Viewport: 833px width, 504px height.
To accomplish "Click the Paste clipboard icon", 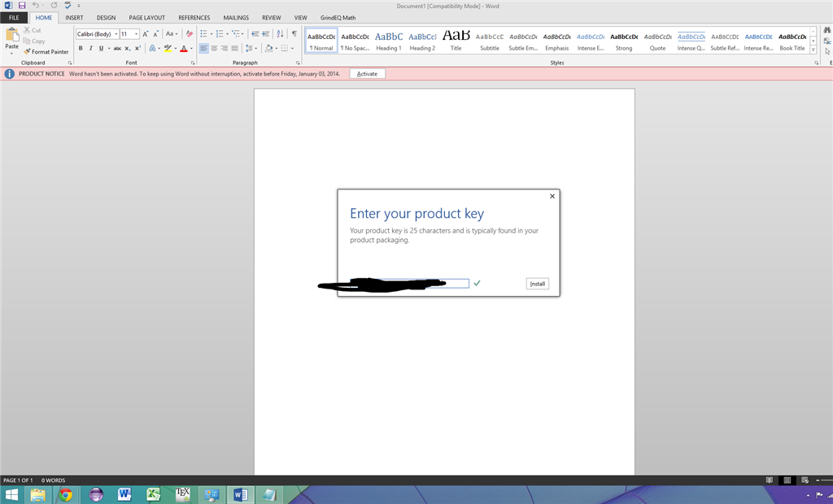I will pos(11,35).
